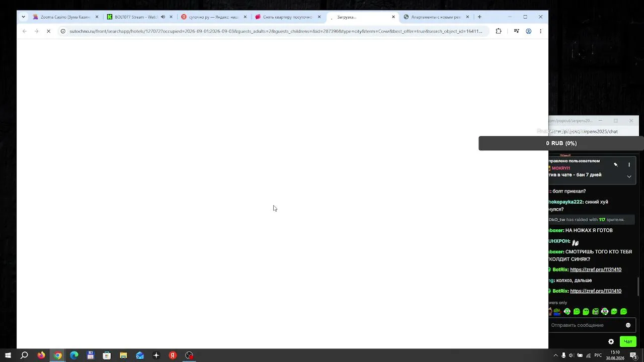Open the floppy-disk app in taskbar
The image size is (644, 362).
[x=91, y=355]
